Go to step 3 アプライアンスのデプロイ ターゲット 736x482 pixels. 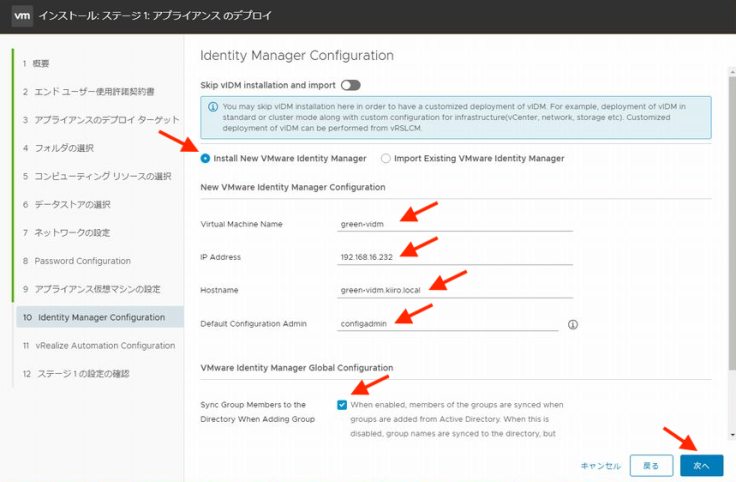coord(99,120)
